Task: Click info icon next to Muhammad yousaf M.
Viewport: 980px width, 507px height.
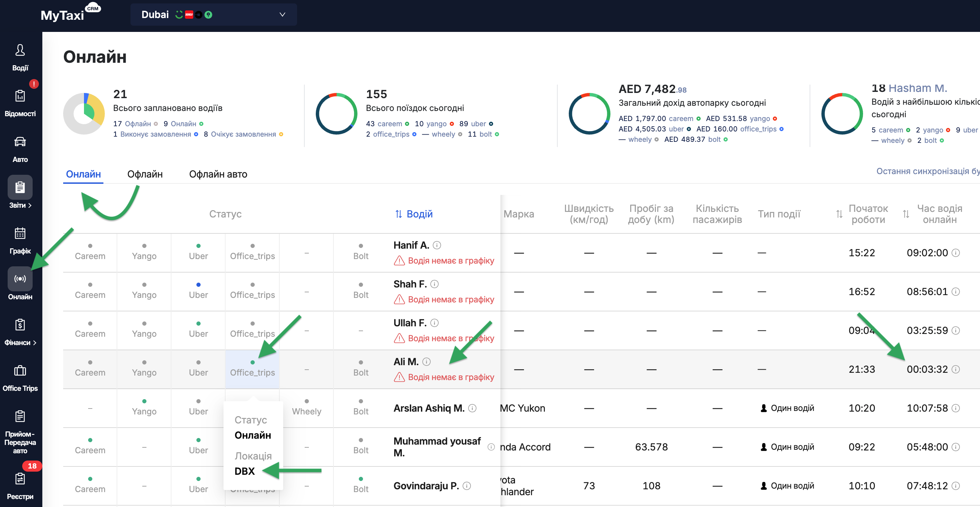Action: click(491, 447)
